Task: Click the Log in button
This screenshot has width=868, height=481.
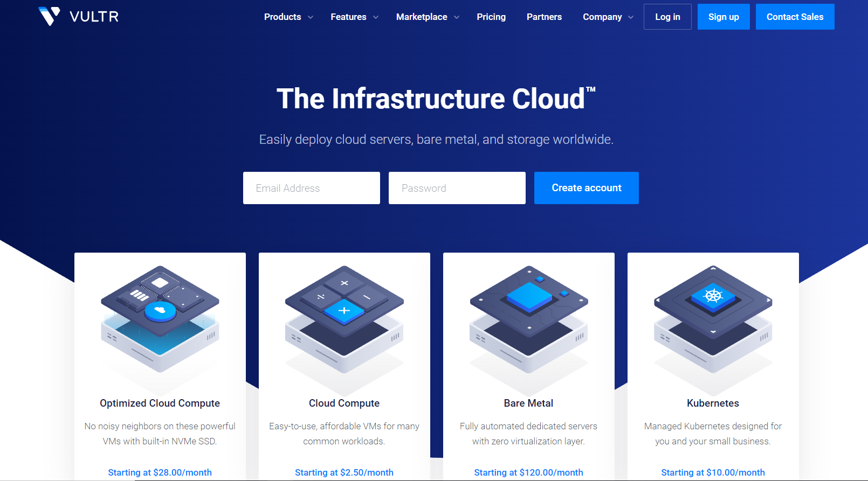Action: pos(667,17)
